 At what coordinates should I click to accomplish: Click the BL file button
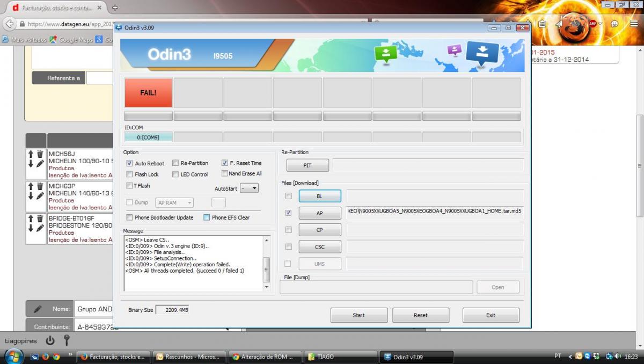[320, 196]
